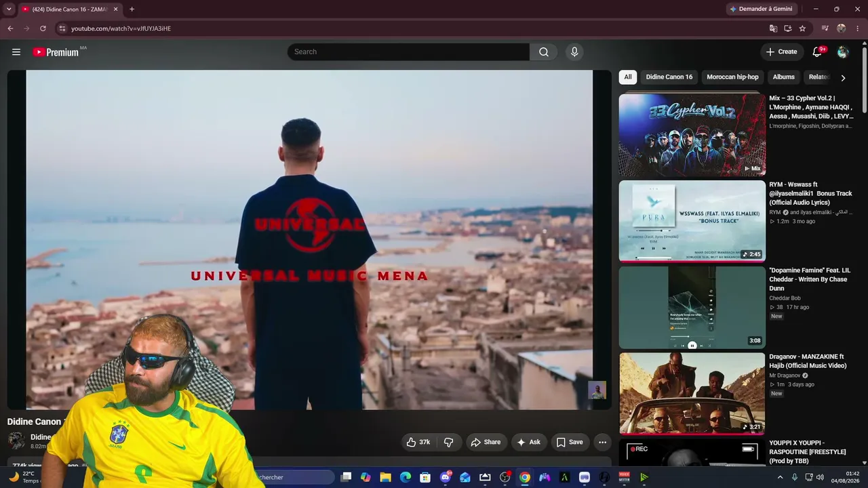This screenshot has width=868, height=488.
Task: Share this video
Action: click(486, 442)
